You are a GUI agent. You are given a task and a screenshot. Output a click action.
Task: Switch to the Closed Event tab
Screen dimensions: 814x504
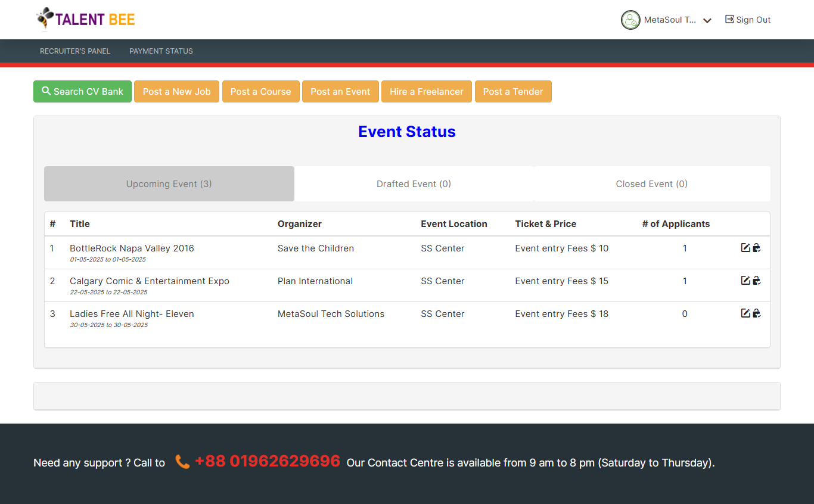tap(651, 184)
